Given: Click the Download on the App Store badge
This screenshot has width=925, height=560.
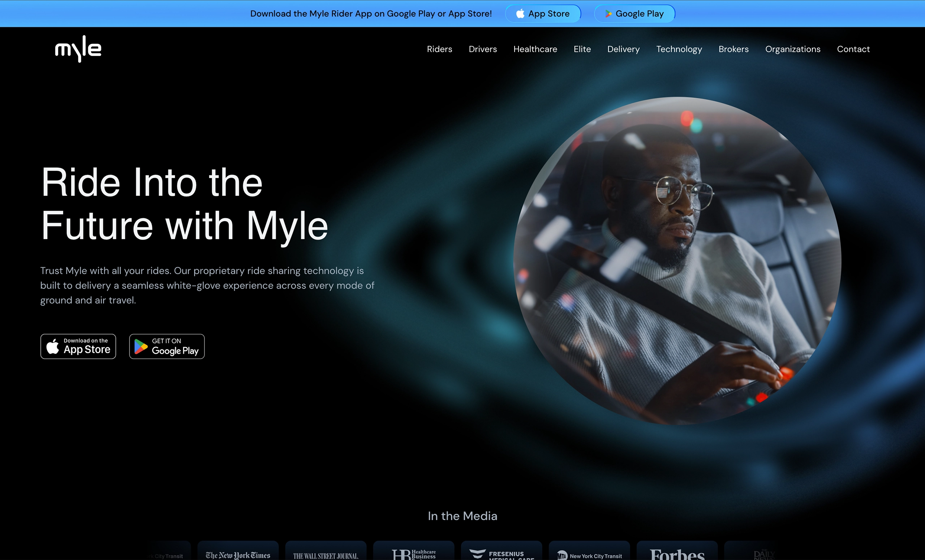Looking at the screenshot, I should [x=78, y=346].
